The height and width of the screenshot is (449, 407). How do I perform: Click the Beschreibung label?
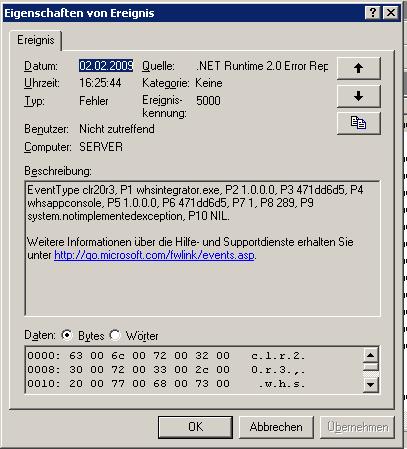[58, 171]
